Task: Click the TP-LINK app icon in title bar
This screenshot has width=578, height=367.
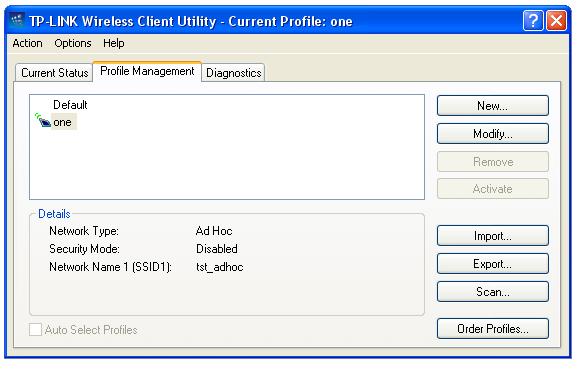Action: 17,21
